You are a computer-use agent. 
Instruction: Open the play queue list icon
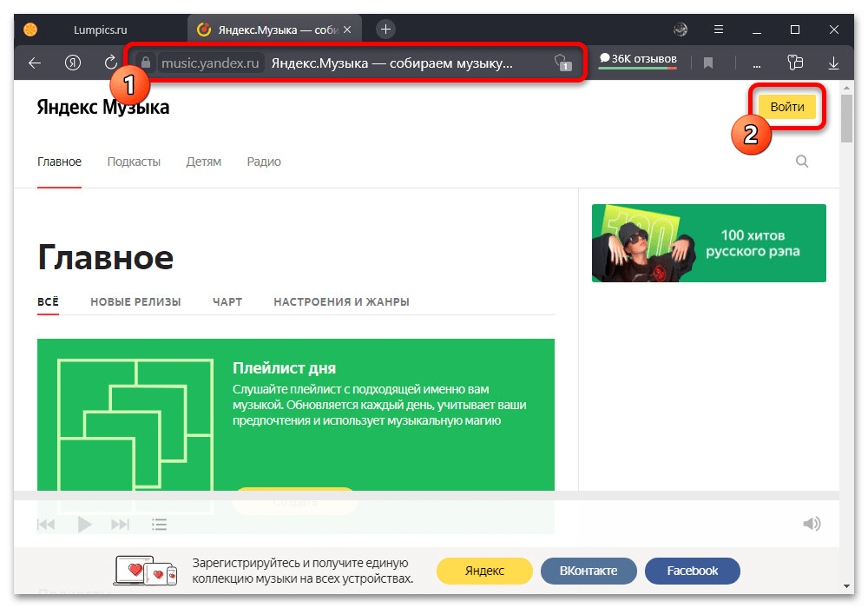coord(159,524)
